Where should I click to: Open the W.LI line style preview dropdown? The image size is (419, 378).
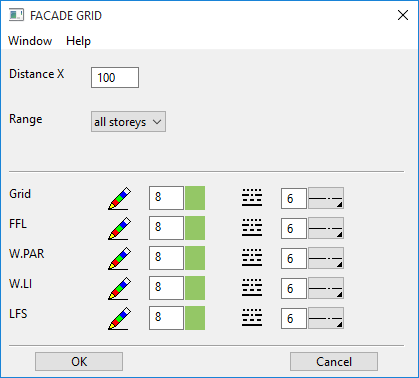(326, 288)
